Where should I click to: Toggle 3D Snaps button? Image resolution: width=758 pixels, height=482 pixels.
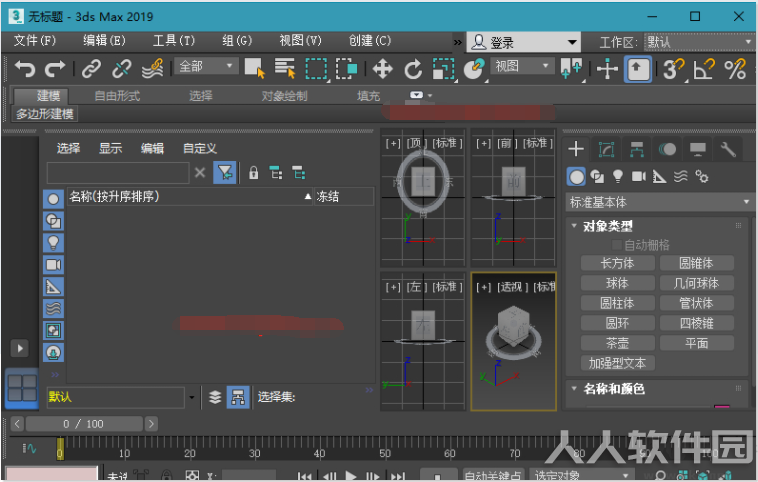(x=673, y=69)
